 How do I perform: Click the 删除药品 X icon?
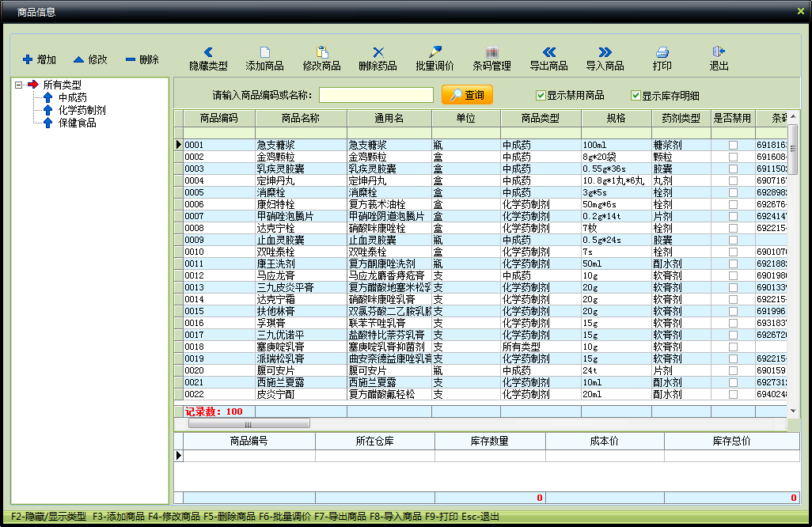coord(378,52)
